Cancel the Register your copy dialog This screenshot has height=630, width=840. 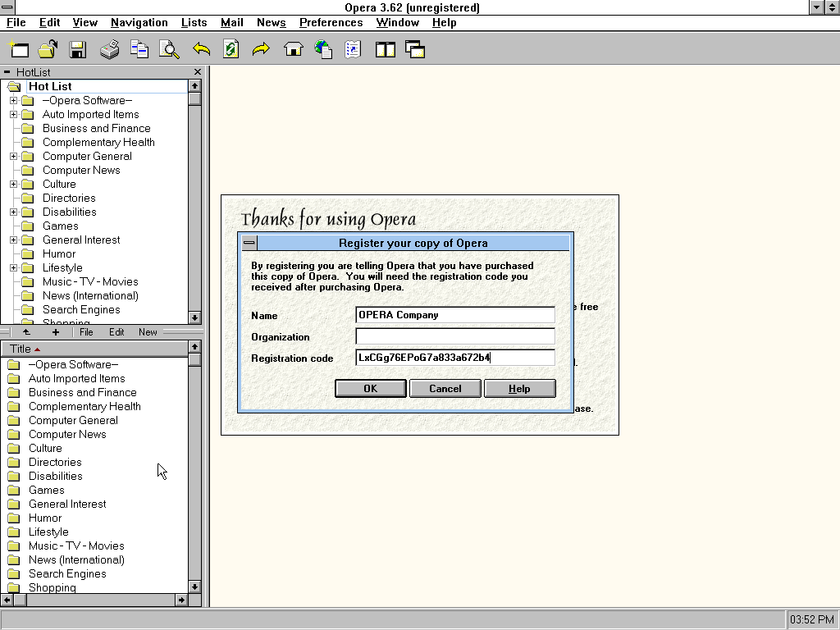click(445, 388)
